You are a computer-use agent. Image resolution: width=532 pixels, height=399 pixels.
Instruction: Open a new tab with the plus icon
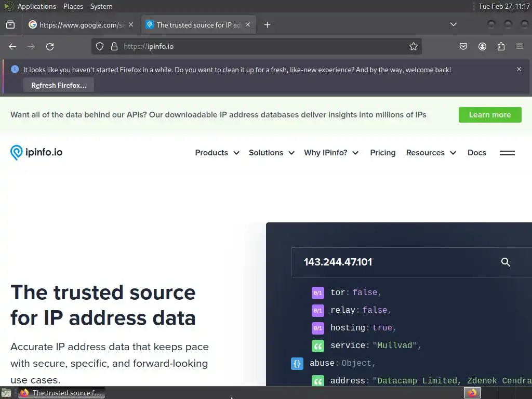pos(268,25)
